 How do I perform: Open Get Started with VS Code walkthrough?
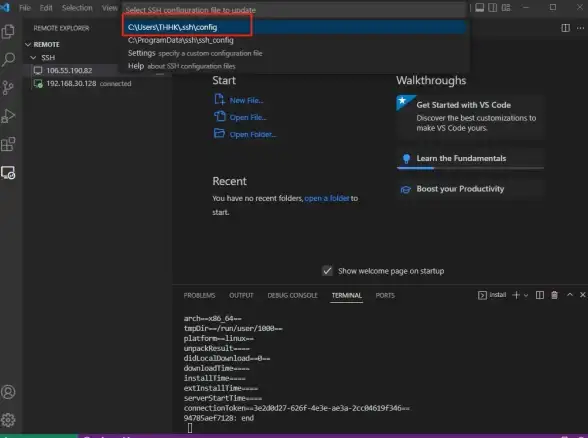click(470, 116)
